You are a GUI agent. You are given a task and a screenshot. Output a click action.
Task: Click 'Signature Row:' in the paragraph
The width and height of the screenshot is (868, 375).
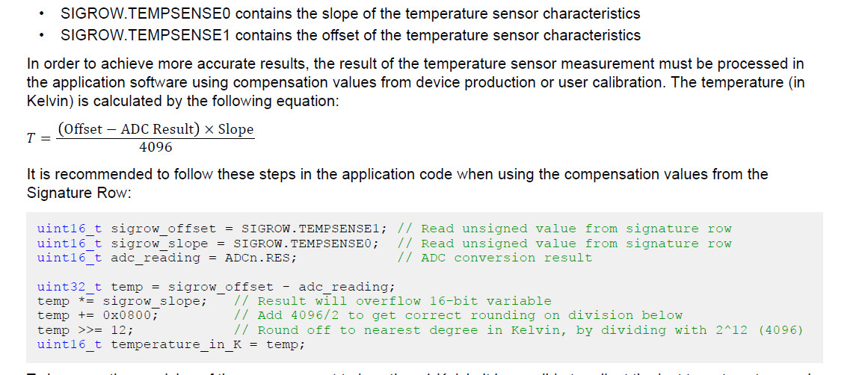click(x=78, y=193)
